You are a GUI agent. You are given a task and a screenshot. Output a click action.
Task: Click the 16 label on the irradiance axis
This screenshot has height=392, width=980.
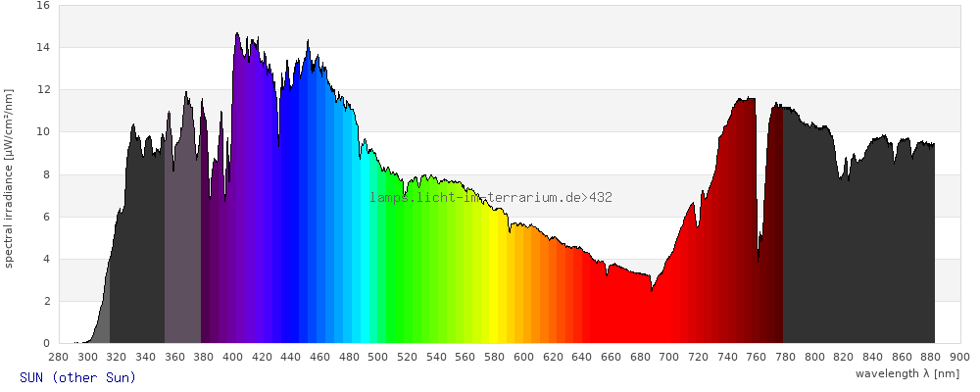[x=42, y=5]
